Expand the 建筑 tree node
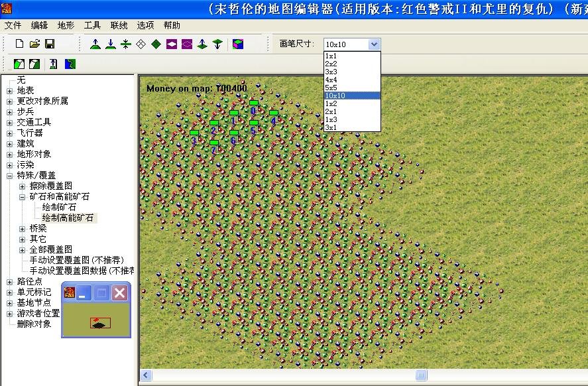Image resolution: width=588 pixels, height=386 pixels. click(x=10, y=143)
